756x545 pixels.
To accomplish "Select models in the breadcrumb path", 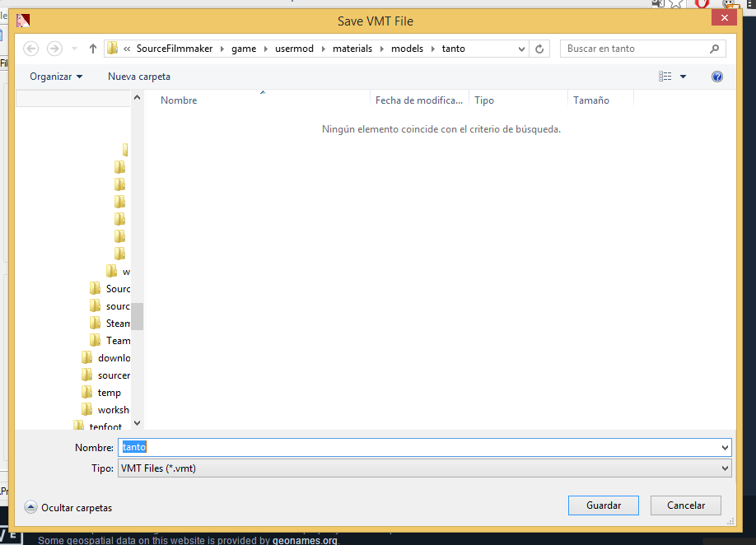I will [x=408, y=49].
